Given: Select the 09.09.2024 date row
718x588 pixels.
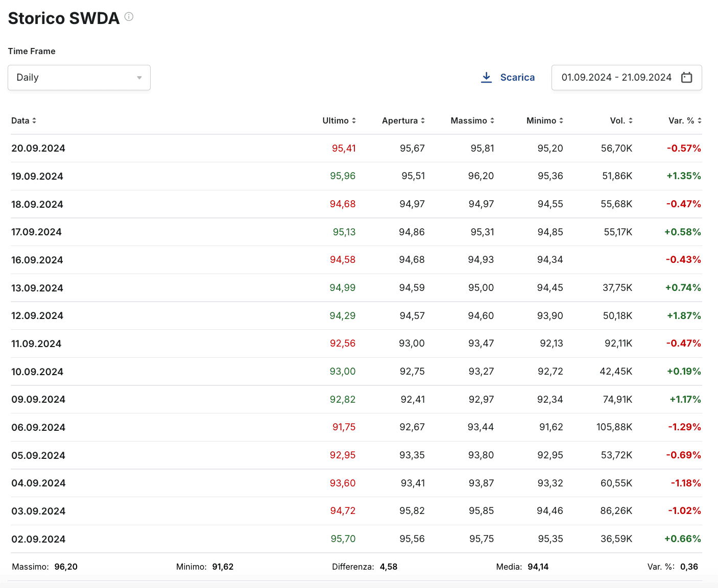Looking at the screenshot, I should click(356, 400).
